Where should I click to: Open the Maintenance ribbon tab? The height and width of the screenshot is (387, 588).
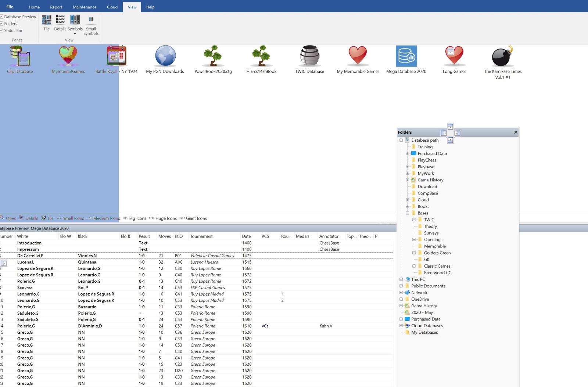85,7
